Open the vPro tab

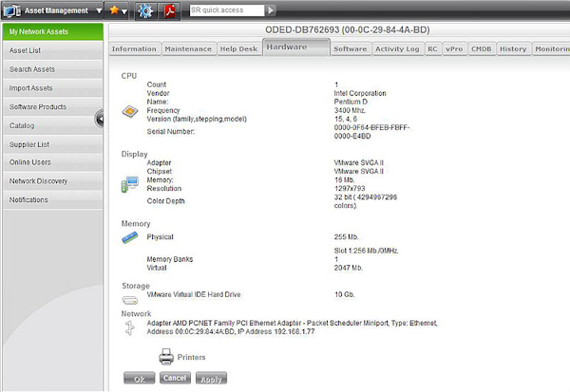point(454,49)
